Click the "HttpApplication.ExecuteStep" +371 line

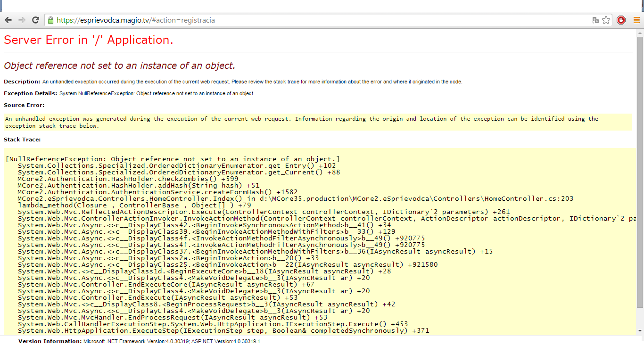(223, 330)
